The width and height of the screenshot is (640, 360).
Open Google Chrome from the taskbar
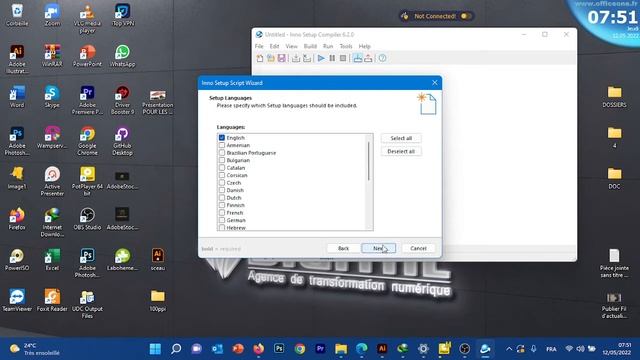(x=300, y=349)
